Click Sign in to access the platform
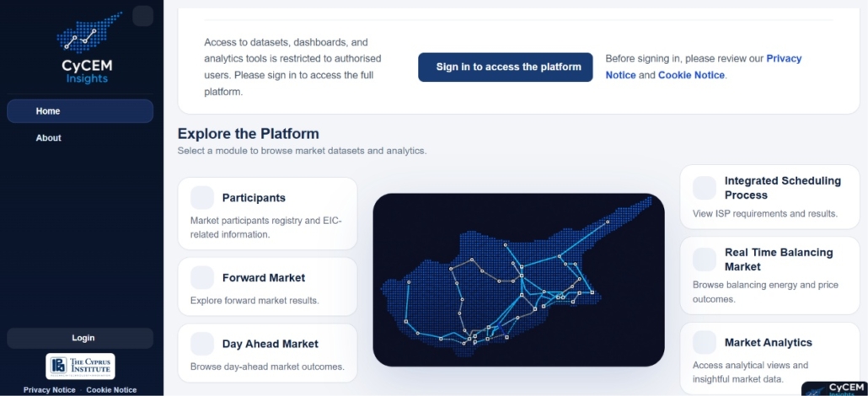868x396 pixels. 506,67
